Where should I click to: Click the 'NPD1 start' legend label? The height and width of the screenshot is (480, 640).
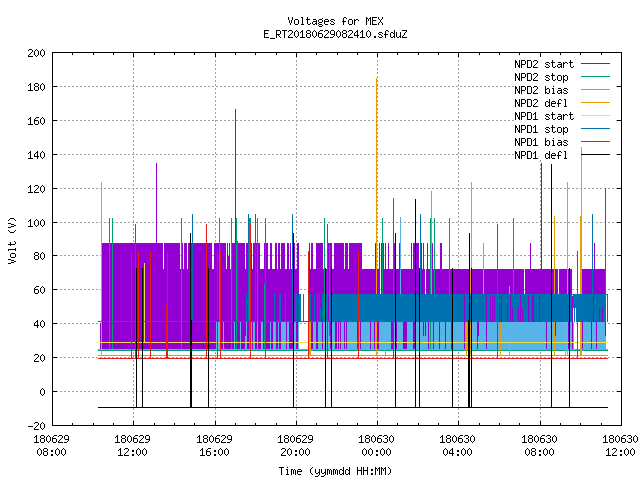pos(544,116)
